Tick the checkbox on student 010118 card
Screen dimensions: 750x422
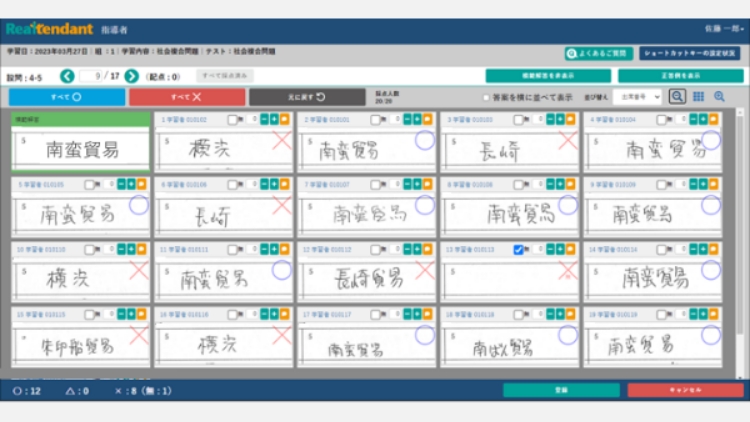[518, 313]
